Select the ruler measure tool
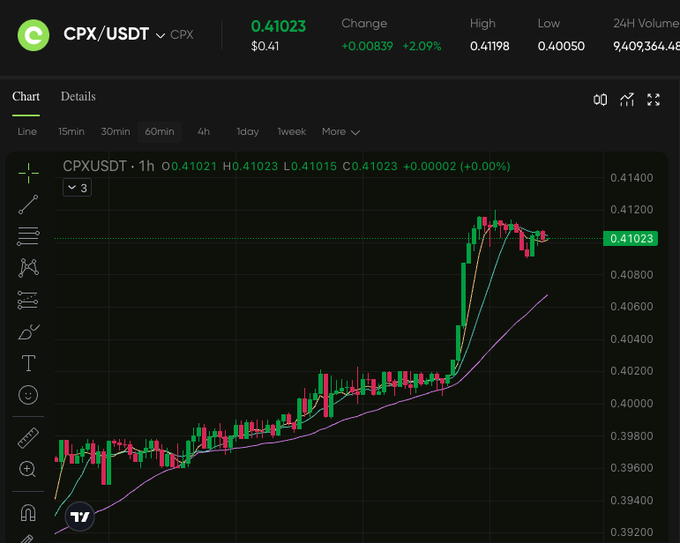 point(28,438)
